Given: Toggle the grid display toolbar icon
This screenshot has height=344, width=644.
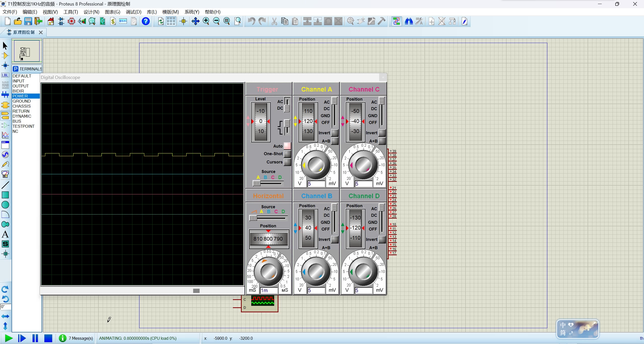Looking at the screenshot, I should tap(171, 21).
